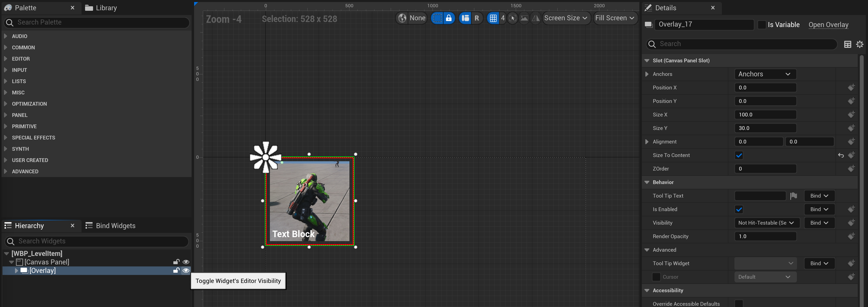This screenshot has width=868, height=307.
Task: Expand the USER CREATED palette category
Action: [6, 160]
